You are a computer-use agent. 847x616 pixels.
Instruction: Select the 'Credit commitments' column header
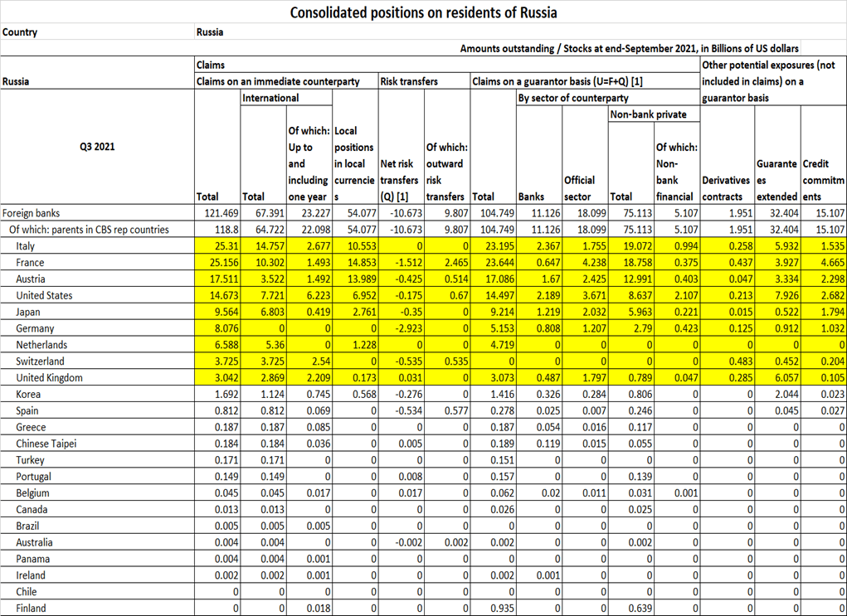pyautogui.click(x=823, y=180)
